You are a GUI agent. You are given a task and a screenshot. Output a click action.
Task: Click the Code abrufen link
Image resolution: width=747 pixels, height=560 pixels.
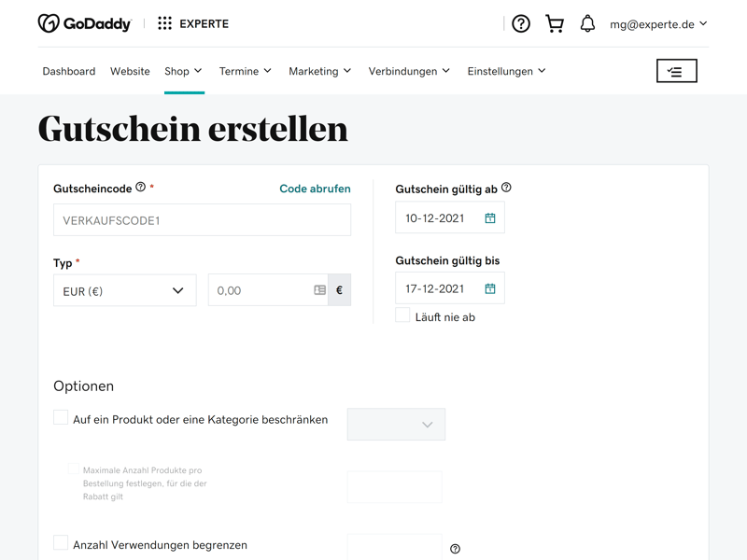(315, 189)
